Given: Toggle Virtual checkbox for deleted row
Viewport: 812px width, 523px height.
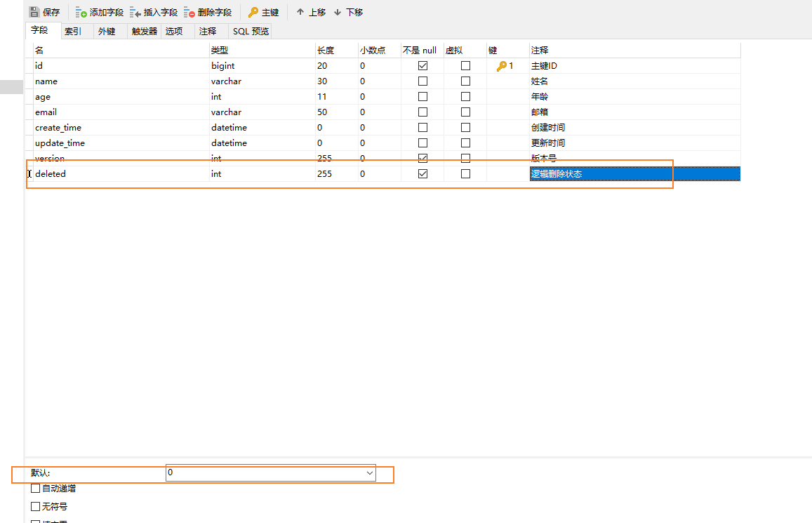Looking at the screenshot, I should (465, 173).
